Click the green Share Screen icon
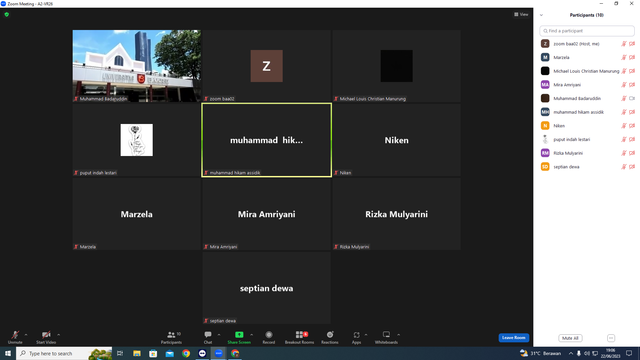The width and height of the screenshot is (640, 360). tap(239, 335)
